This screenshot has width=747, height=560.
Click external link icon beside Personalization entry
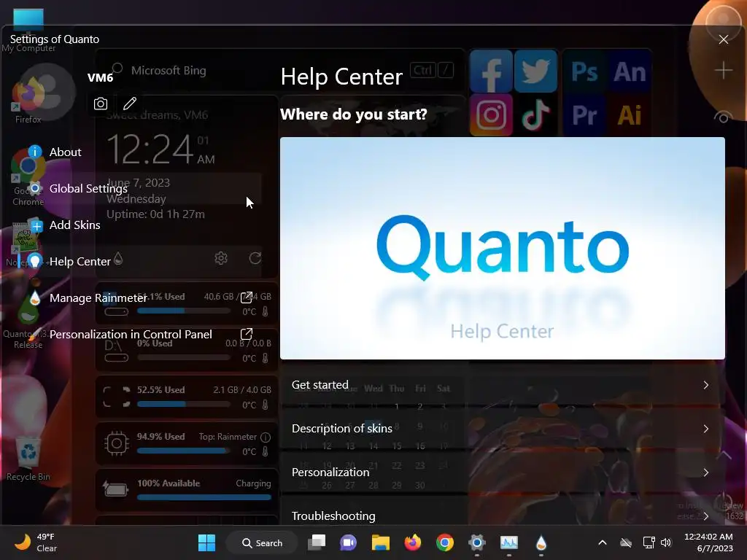[247, 334]
